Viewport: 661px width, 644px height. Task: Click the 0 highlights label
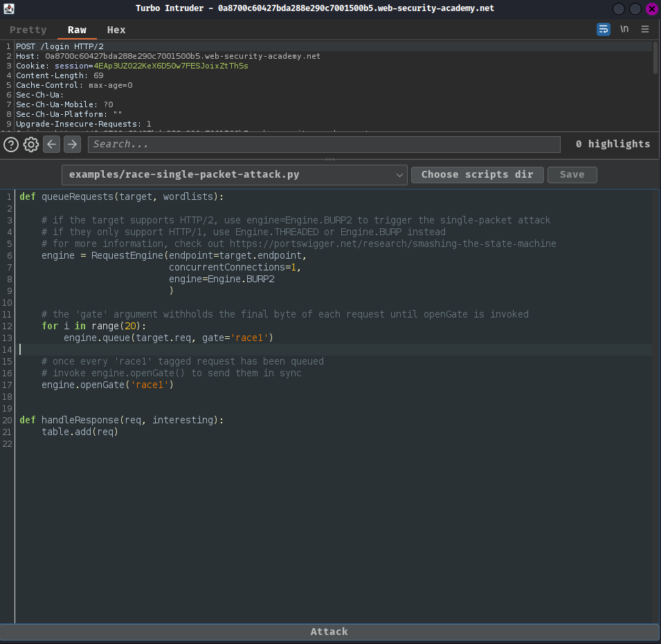click(613, 144)
